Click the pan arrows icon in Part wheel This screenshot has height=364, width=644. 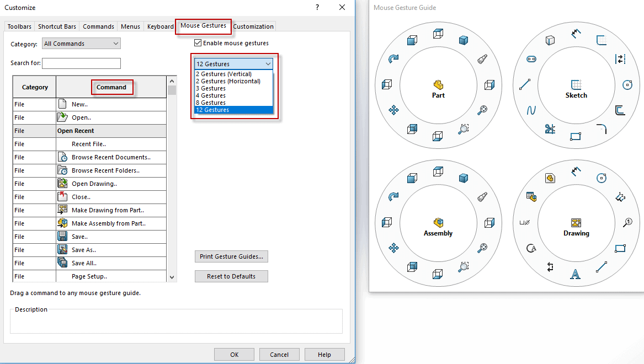(x=393, y=110)
